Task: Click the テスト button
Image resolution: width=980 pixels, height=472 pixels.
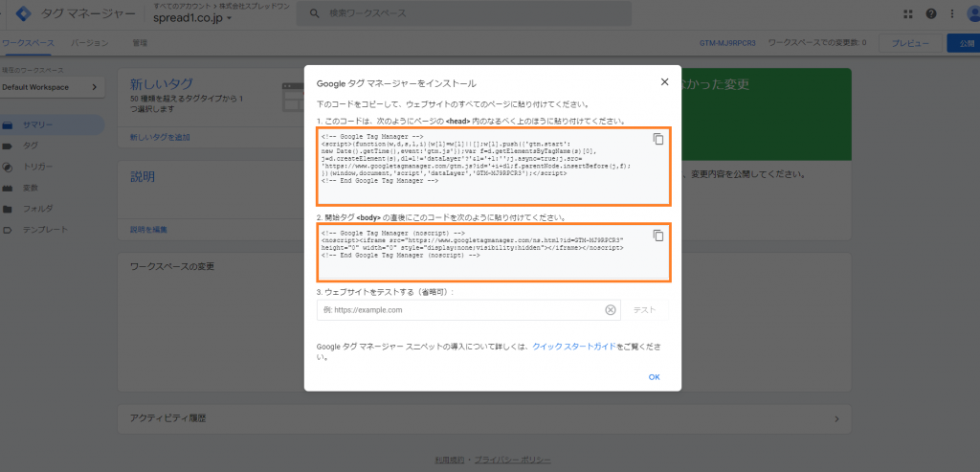Action: click(x=644, y=310)
